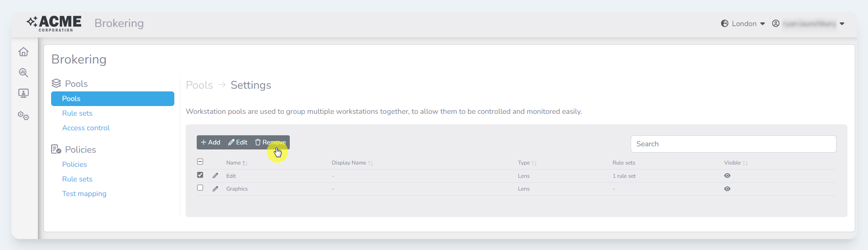Check the Graphics pool row checkbox

point(200,188)
